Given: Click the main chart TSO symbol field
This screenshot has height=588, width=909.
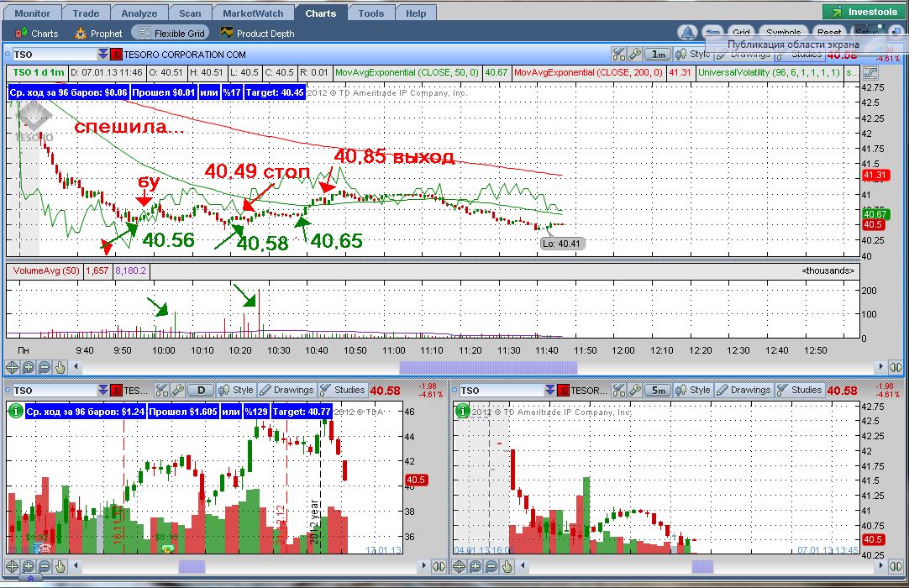Looking at the screenshot, I should pos(55,55).
